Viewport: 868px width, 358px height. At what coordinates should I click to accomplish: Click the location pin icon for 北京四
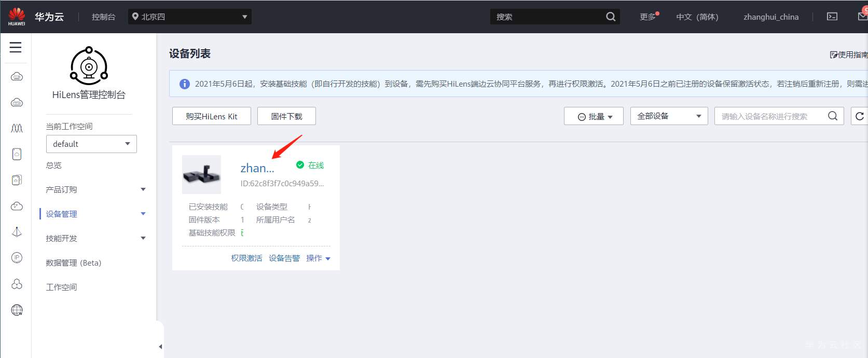135,17
